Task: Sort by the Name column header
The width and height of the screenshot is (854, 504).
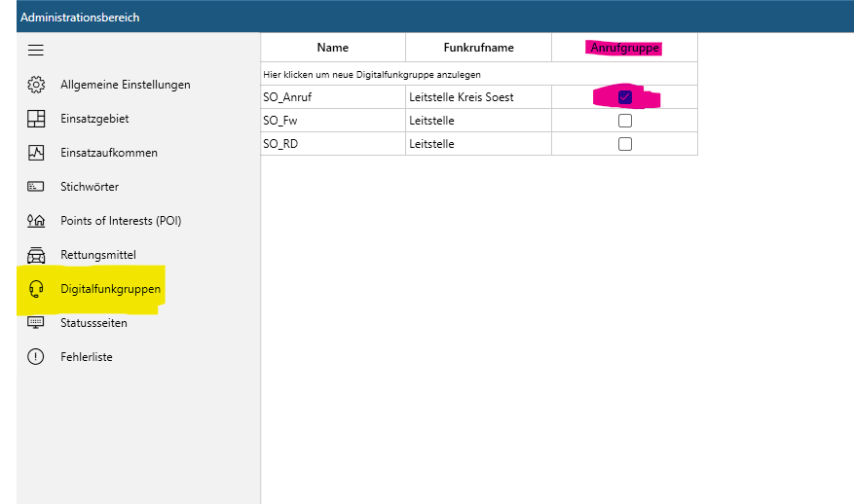Action: pos(333,48)
